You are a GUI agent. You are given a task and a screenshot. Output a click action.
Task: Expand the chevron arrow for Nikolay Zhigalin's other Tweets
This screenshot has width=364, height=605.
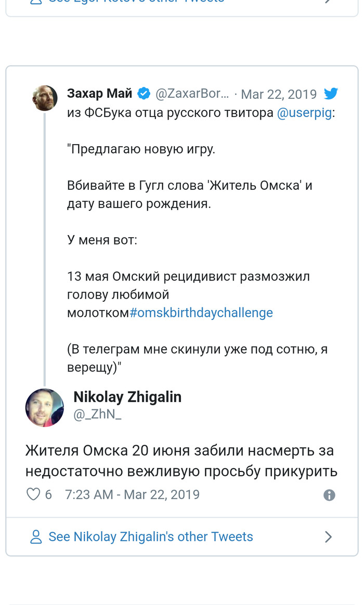point(328,537)
